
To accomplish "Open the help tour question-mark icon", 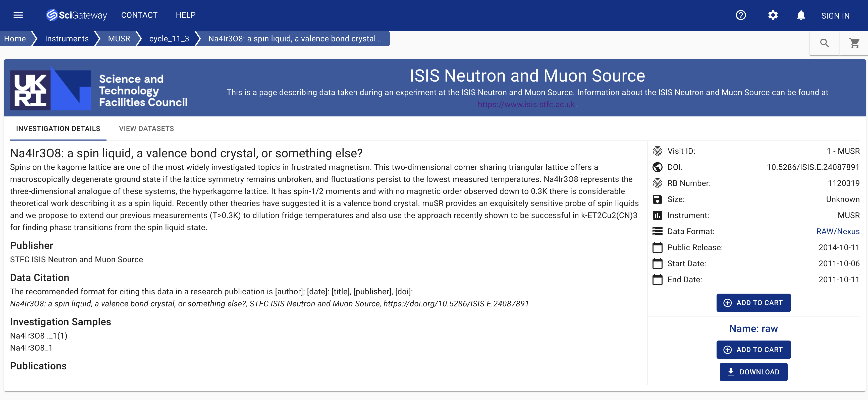I will point(741,15).
